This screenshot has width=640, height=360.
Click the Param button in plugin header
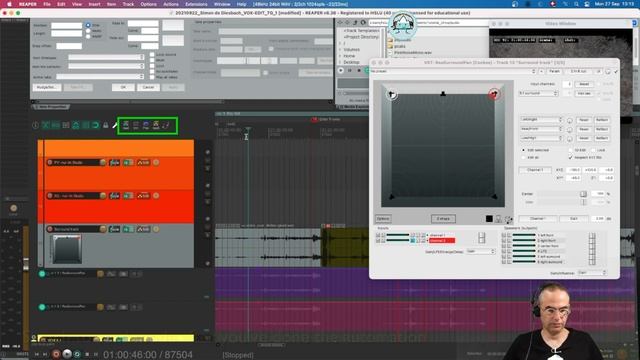(554, 71)
